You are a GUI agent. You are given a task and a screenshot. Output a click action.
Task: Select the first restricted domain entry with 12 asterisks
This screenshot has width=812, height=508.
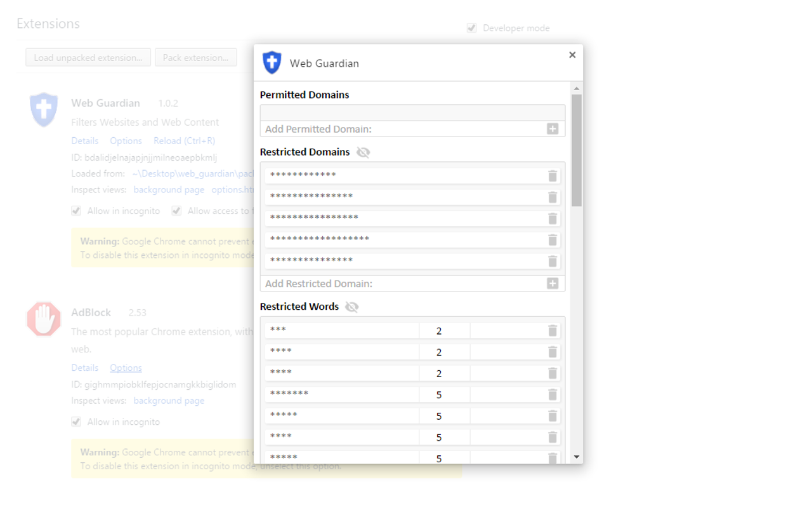pyautogui.click(x=405, y=175)
